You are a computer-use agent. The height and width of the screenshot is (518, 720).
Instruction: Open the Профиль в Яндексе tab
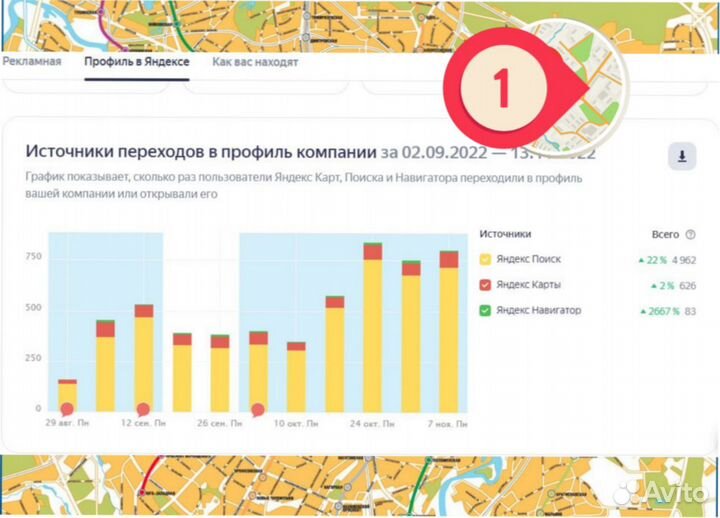[137, 62]
